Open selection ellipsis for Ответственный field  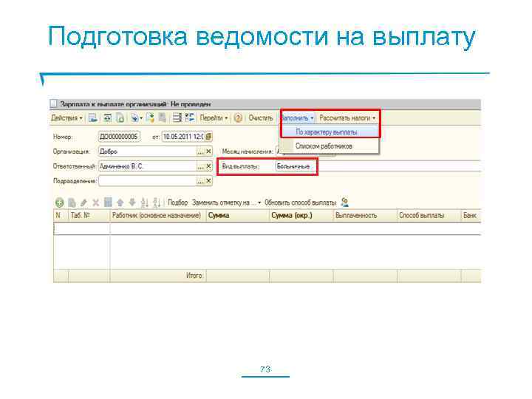point(200,166)
